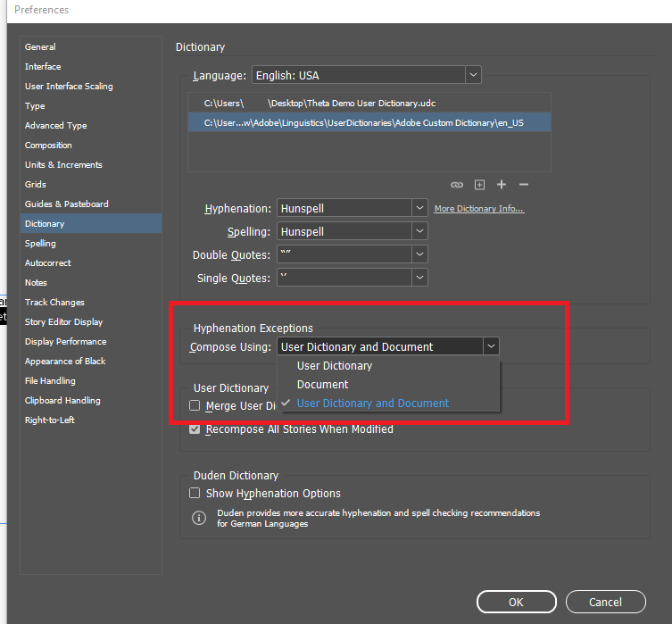The width and height of the screenshot is (672, 624).
Task: Select Adobe Custom Dictionary en_US entry
Action: (369, 122)
